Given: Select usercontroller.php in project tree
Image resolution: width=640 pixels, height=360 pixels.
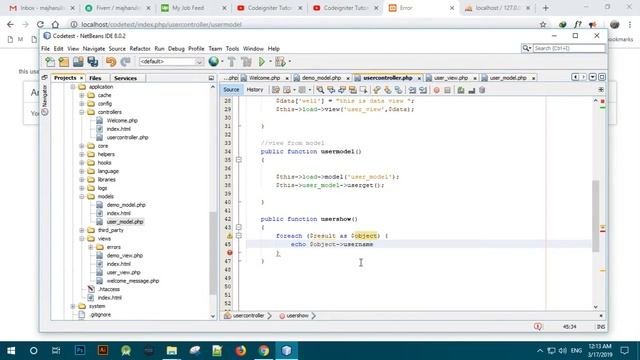Looking at the screenshot, I should [127, 138].
